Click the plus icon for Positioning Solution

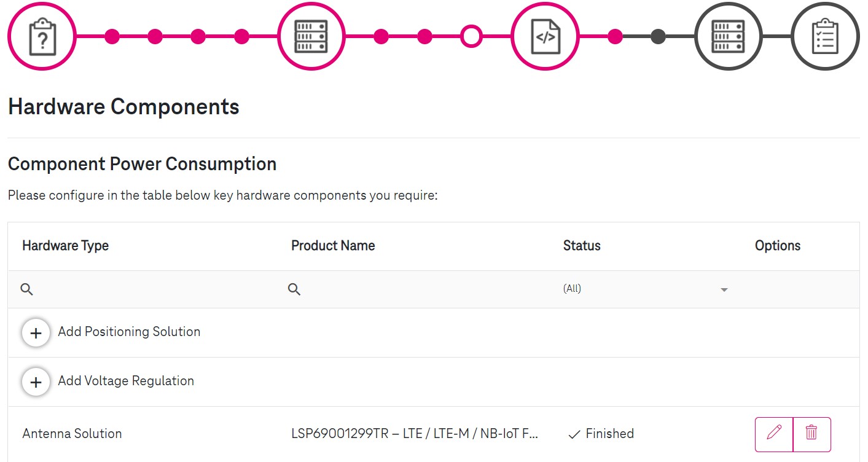pos(36,332)
